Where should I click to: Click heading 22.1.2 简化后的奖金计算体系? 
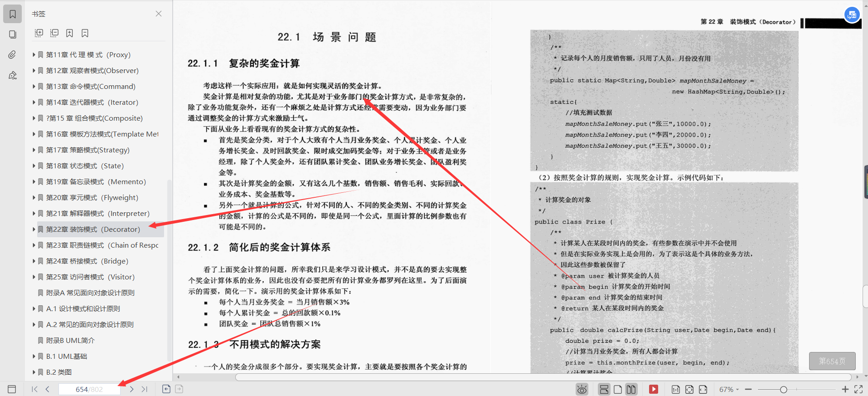(x=259, y=247)
